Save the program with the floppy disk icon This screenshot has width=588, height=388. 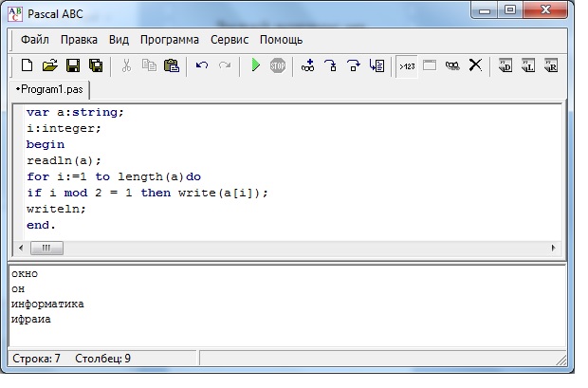[x=73, y=65]
